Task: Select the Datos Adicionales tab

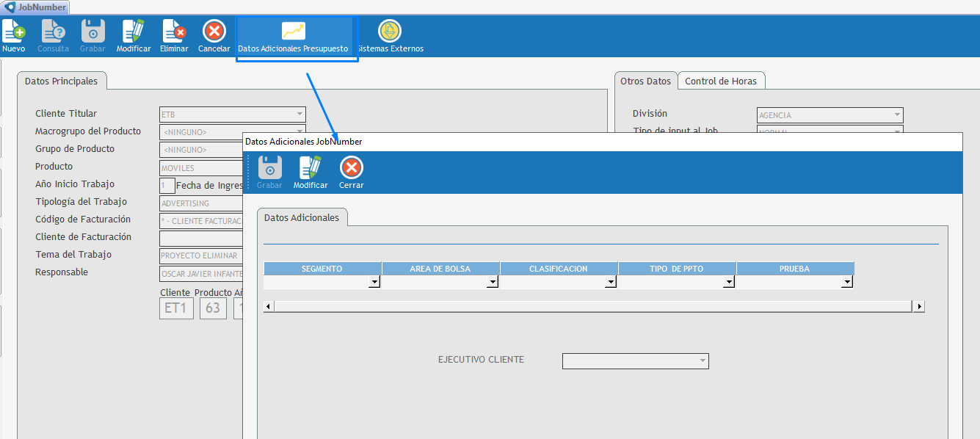Action: pyautogui.click(x=301, y=217)
